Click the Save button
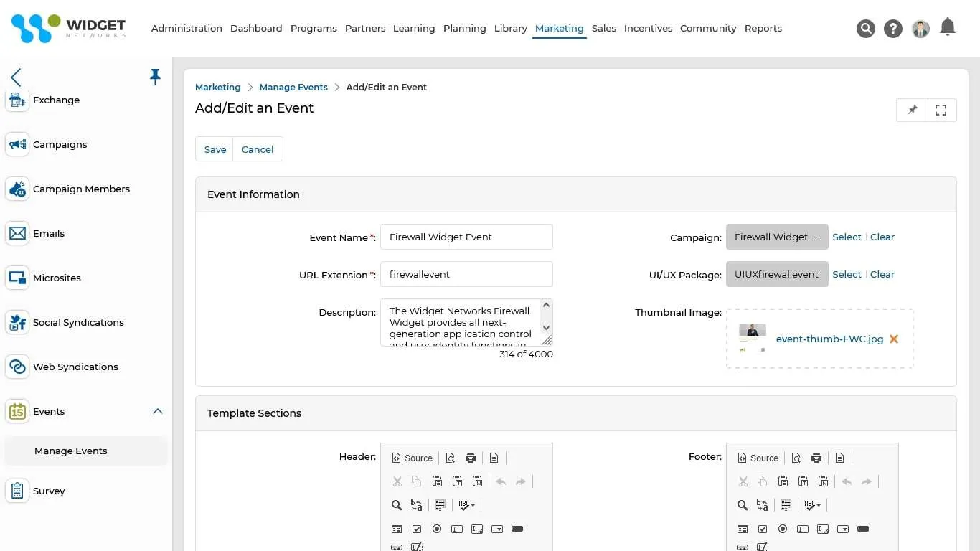980x551 pixels. point(215,149)
